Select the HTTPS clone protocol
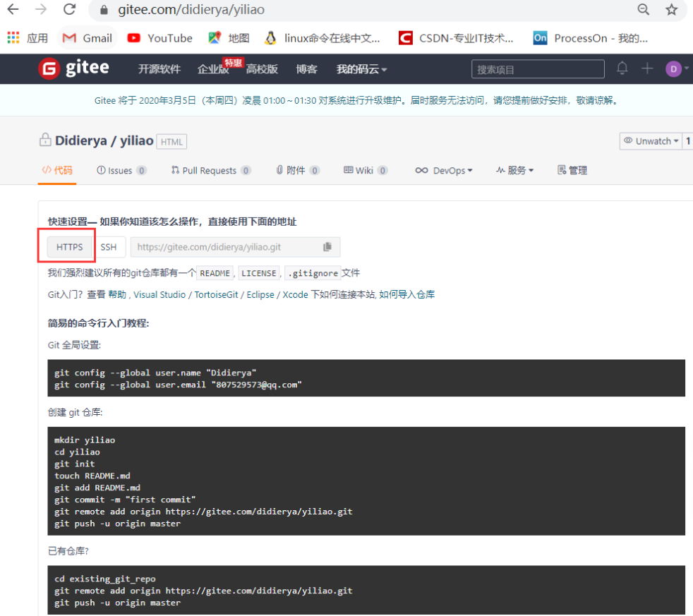The image size is (693, 616). pyautogui.click(x=68, y=246)
